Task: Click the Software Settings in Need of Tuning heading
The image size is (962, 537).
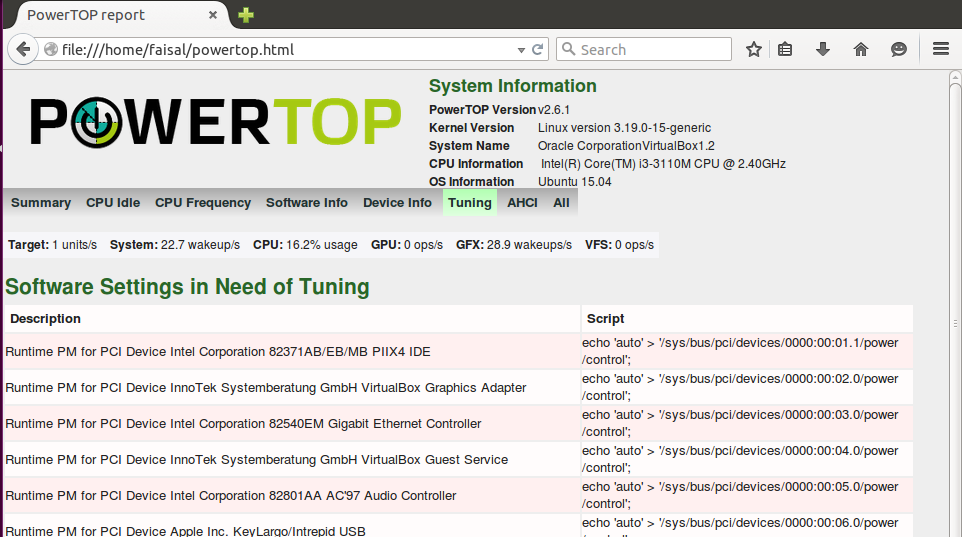Action: 187,287
